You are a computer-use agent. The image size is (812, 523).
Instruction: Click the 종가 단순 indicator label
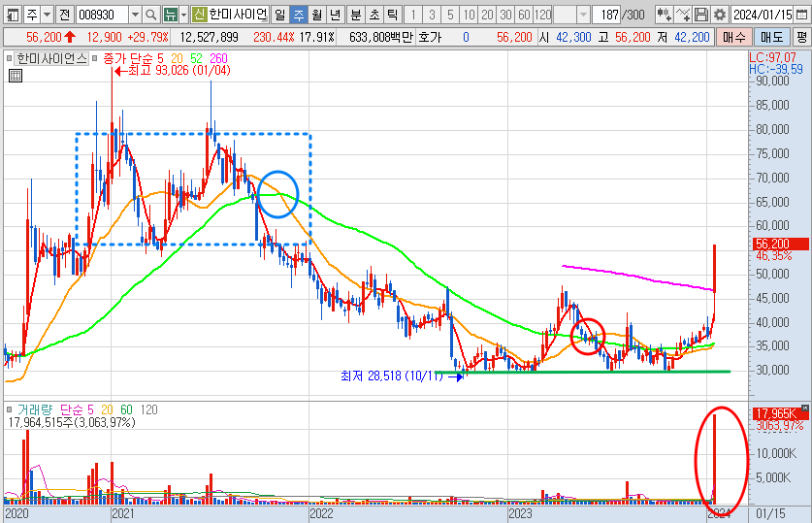point(127,58)
